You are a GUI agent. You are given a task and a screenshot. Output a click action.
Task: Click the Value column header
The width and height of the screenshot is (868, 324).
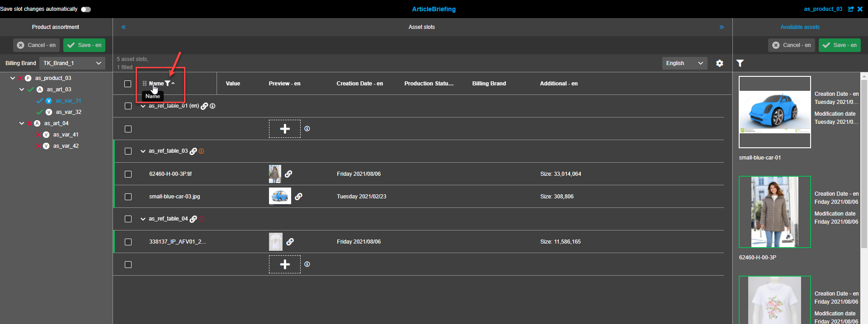pos(233,84)
